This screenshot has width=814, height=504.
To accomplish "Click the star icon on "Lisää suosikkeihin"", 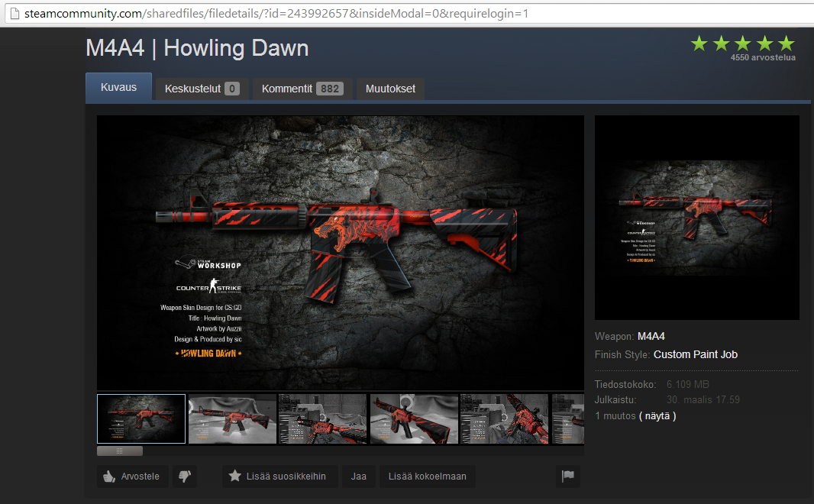I will 234,476.
